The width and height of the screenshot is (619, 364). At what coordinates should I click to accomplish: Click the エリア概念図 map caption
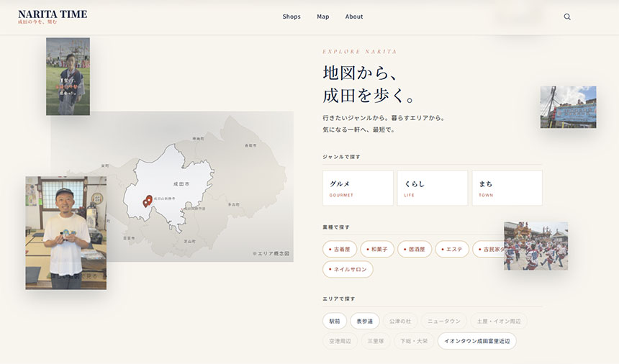point(271,254)
